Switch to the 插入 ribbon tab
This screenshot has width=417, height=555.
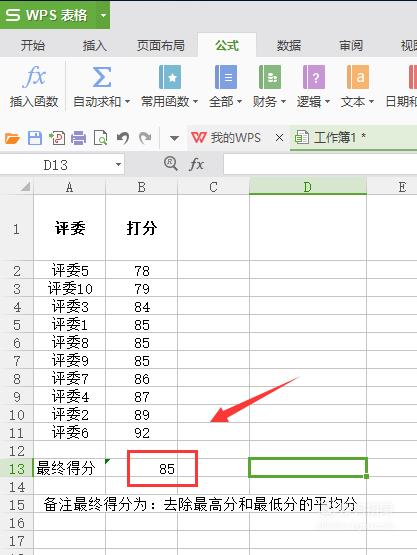pos(95,45)
